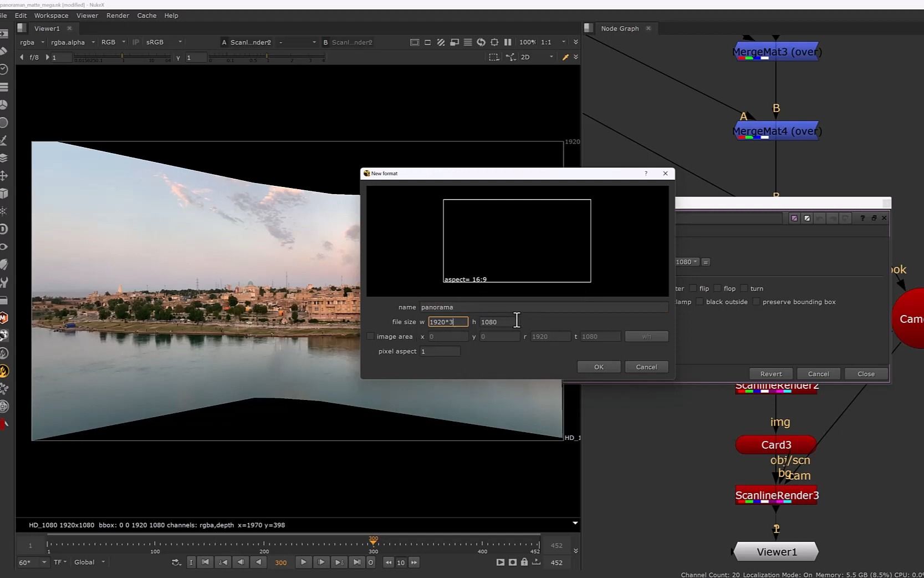
Task: Enable preserve bounding box checkbox
Action: pyautogui.click(x=756, y=302)
